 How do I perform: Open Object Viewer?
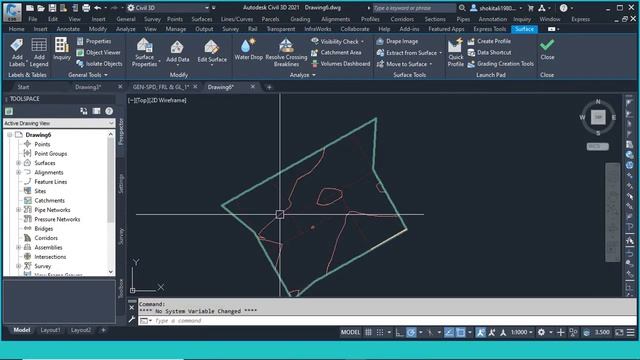[x=98, y=52]
